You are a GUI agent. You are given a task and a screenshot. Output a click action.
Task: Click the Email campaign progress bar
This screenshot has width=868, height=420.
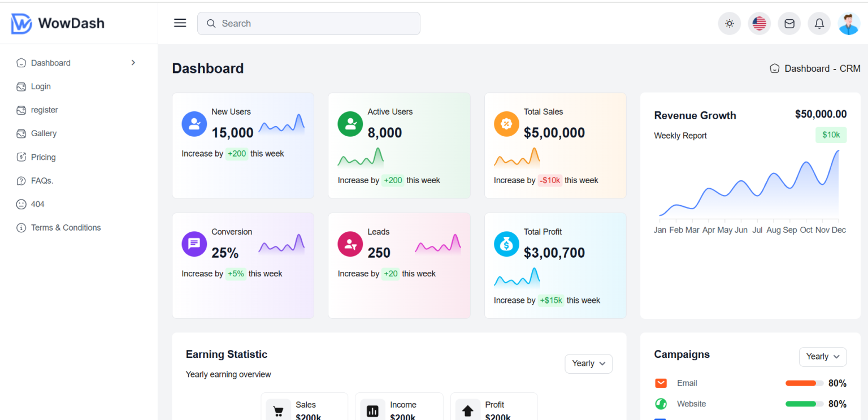click(x=804, y=383)
